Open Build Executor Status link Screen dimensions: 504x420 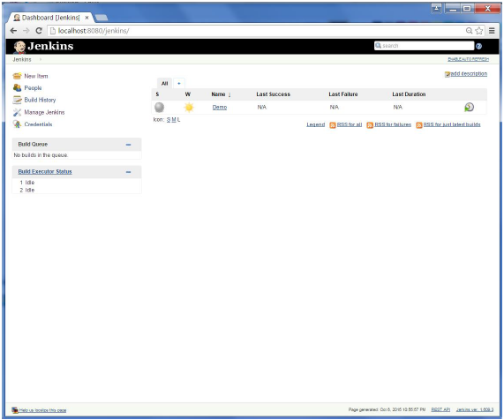[45, 171]
